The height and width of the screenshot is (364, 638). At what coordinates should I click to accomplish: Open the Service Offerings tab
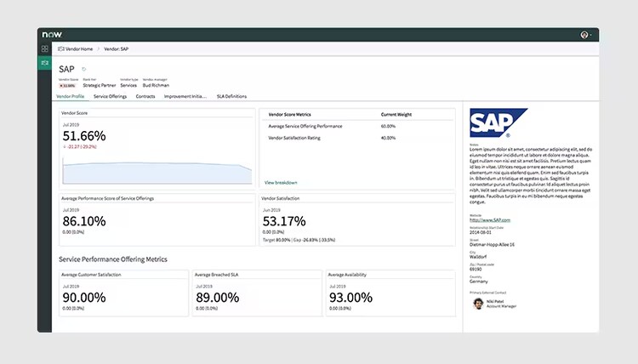(110, 96)
